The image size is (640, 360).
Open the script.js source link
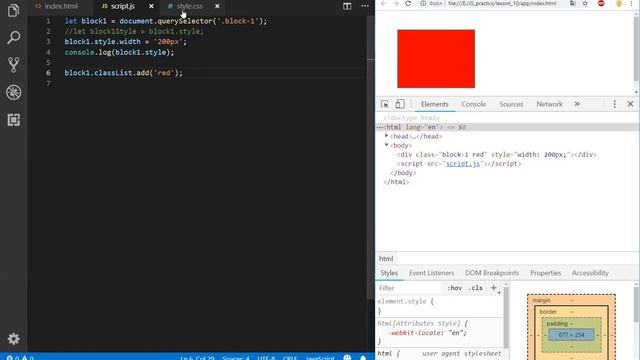[463, 164]
